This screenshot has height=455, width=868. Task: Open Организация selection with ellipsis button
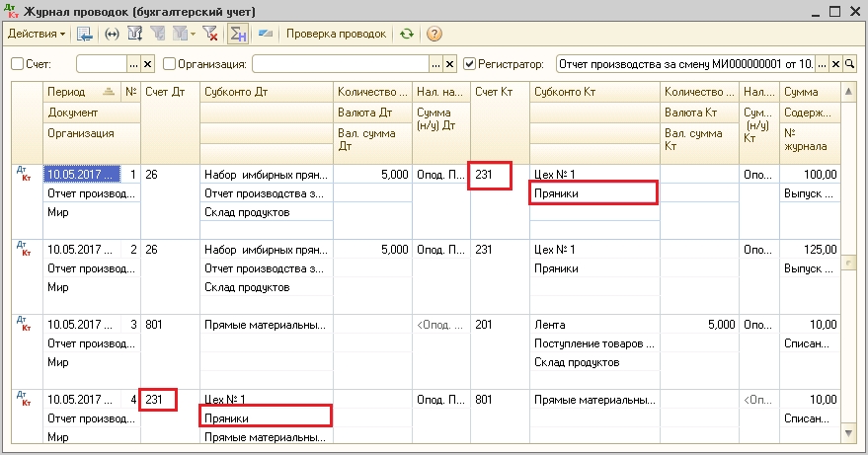point(436,64)
